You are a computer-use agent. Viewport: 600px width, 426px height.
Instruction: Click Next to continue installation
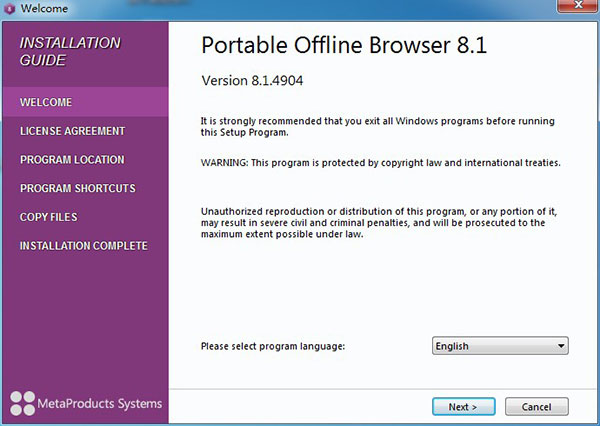464,406
